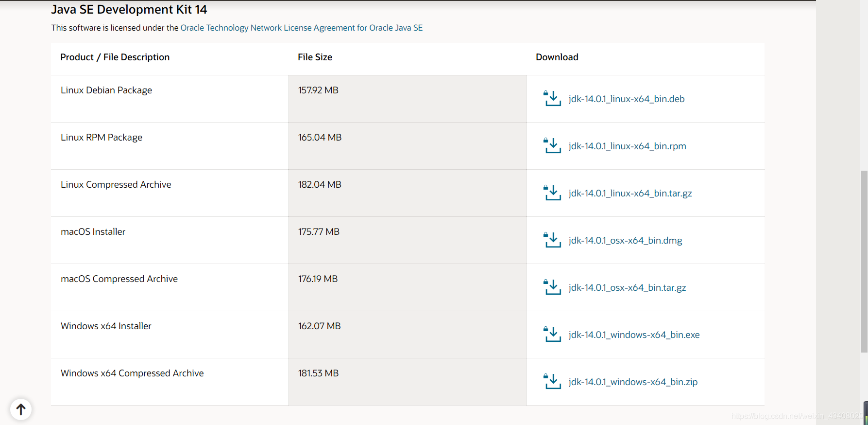868x425 pixels.
Task: Open Oracle Technology Network License Agreement link
Action: (302, 28)
